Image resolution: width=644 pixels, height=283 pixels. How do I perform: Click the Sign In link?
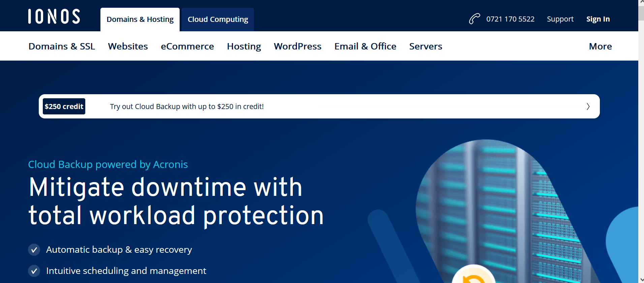(598, 19)
